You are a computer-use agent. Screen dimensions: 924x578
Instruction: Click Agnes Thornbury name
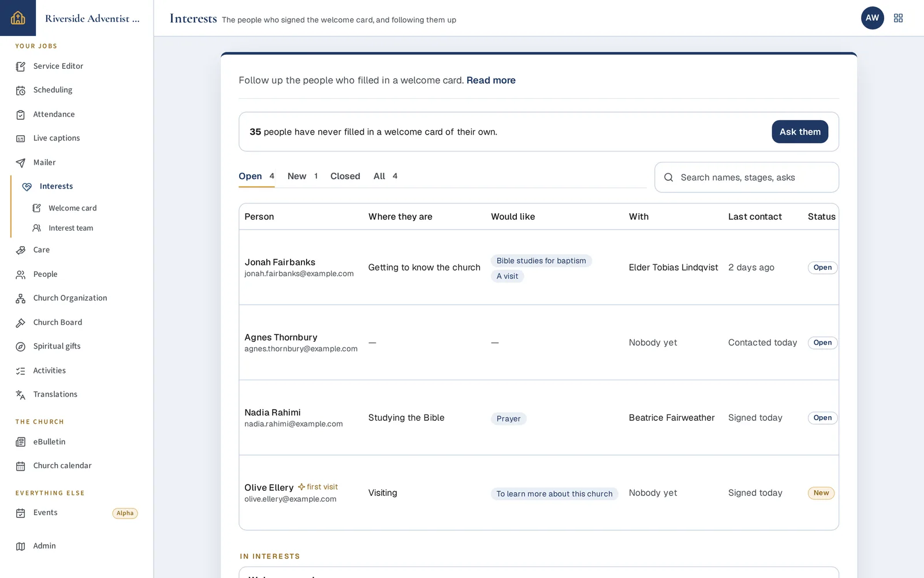click(281, 338)
